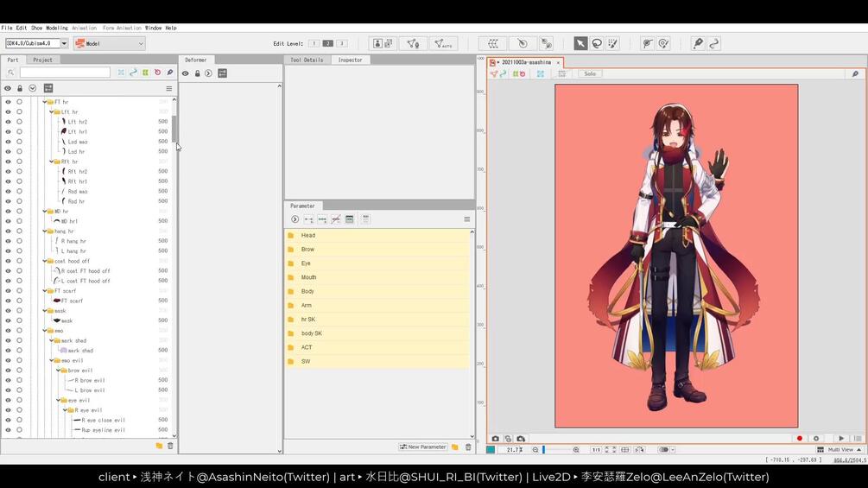Select the Inspector tab

[x=350, y=60]
